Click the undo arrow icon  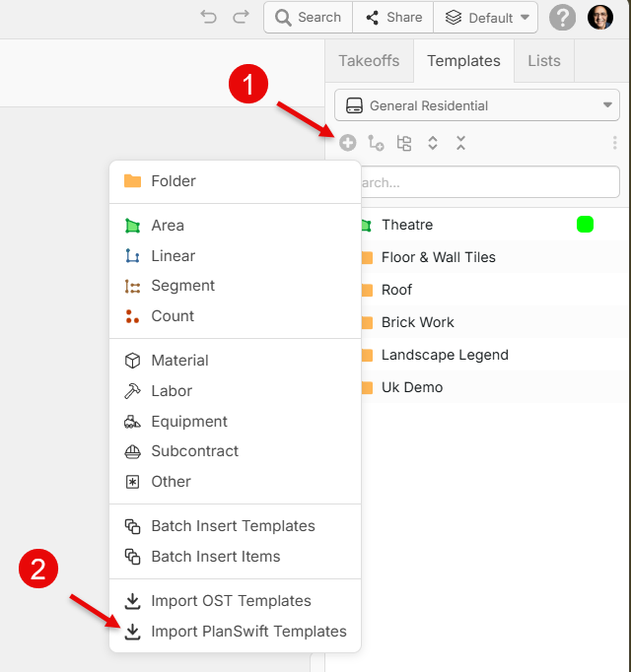click(209, 17)
